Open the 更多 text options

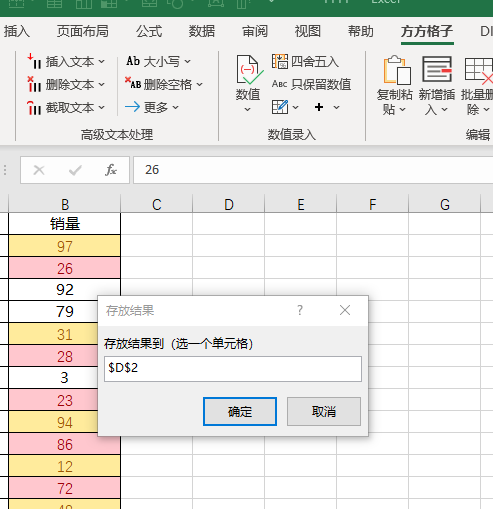(x=152, y=107)
